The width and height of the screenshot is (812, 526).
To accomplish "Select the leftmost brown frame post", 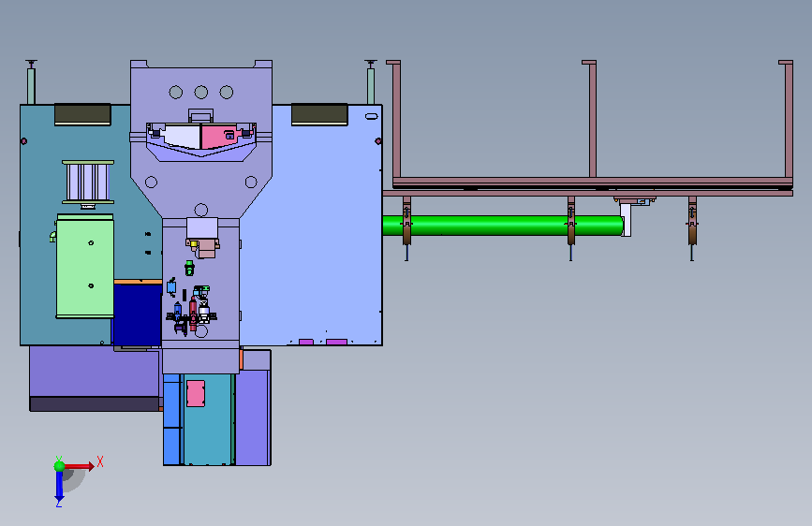I will click(x=396, y=121).
